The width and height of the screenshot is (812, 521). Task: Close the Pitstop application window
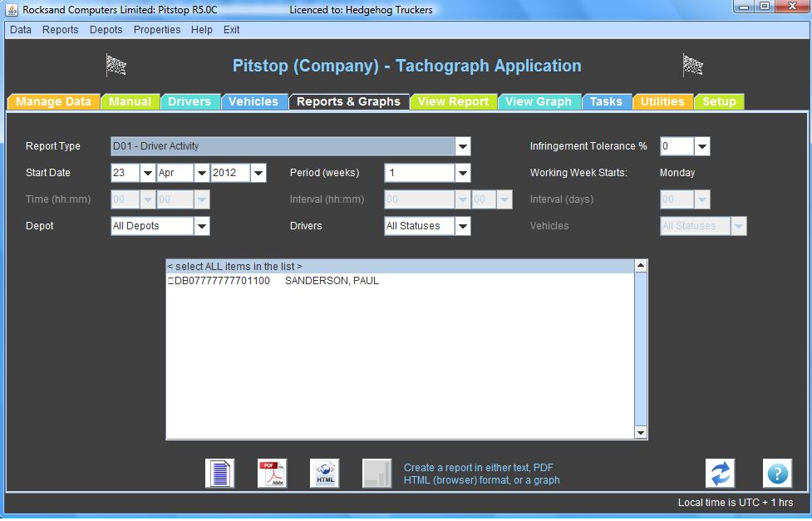click(792, 7)
